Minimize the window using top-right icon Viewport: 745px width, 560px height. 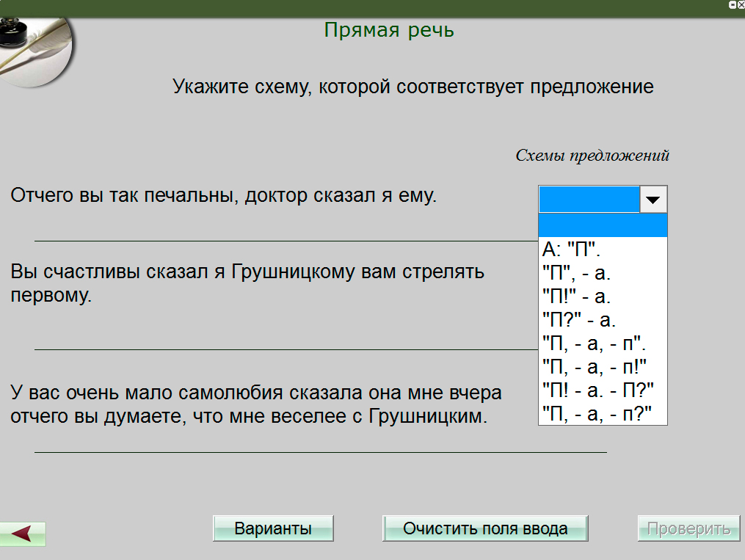click(733, 4)
